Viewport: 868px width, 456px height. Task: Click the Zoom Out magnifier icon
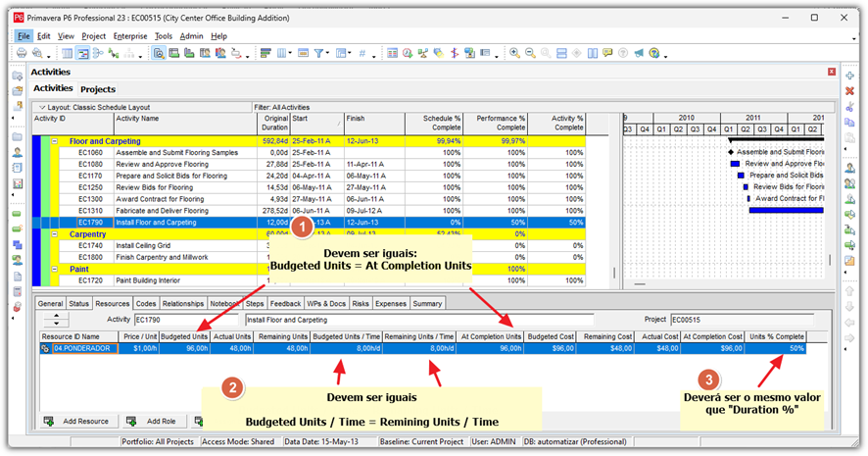click(x=530, y=53)
